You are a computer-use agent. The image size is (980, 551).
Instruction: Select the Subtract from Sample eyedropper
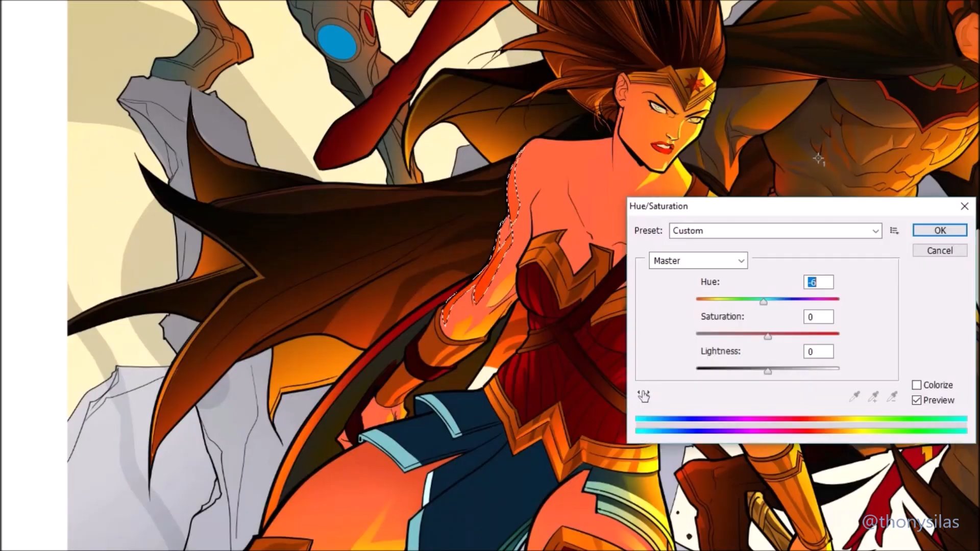coord(892,396)
